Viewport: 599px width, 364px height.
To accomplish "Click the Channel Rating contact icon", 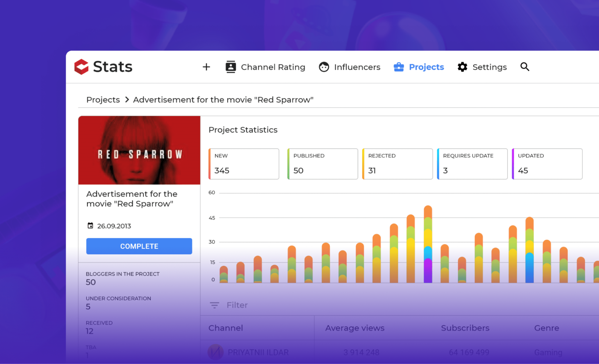I will pos(231,67).
